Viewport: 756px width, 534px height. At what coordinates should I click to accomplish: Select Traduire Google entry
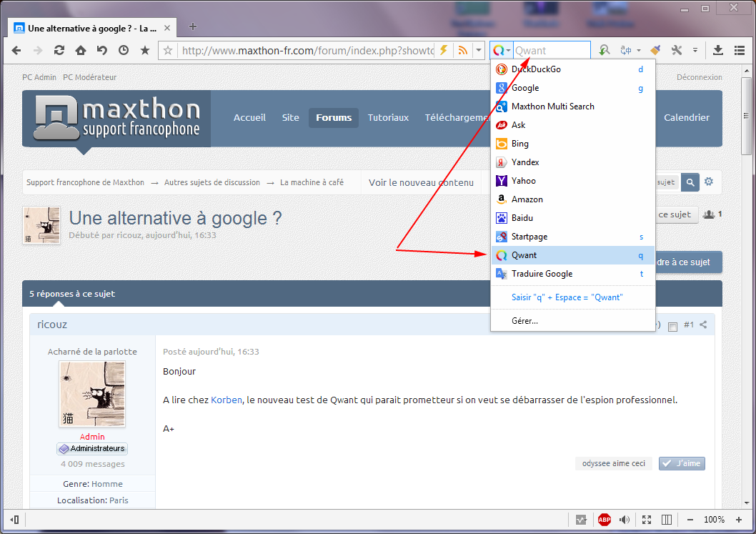pos(573,274)
